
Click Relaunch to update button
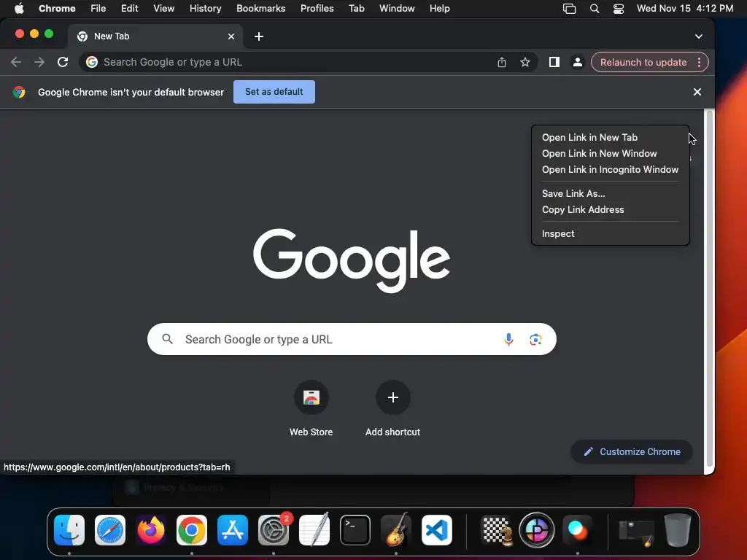tap(643, 63)
